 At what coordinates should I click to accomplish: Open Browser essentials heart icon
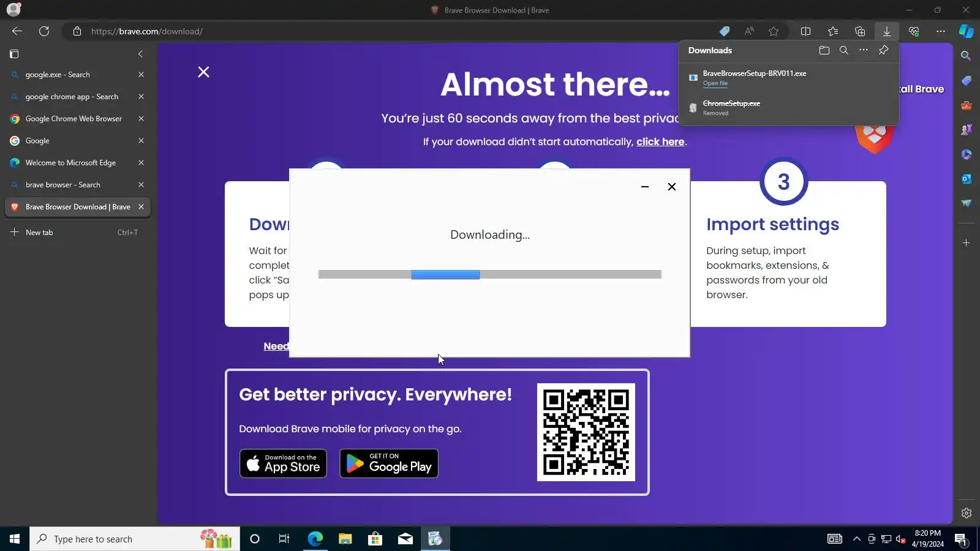point(914,31)
